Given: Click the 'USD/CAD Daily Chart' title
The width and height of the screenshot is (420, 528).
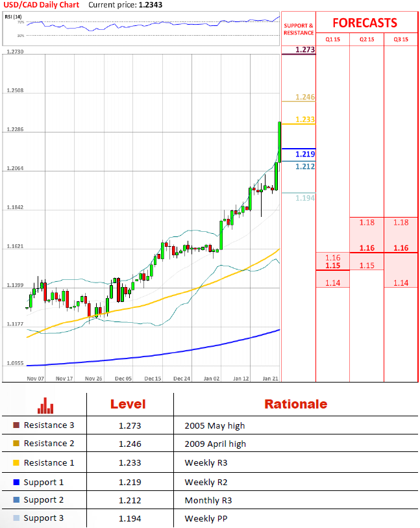Looking at the screenshot, I should click(x=41, y=5).
